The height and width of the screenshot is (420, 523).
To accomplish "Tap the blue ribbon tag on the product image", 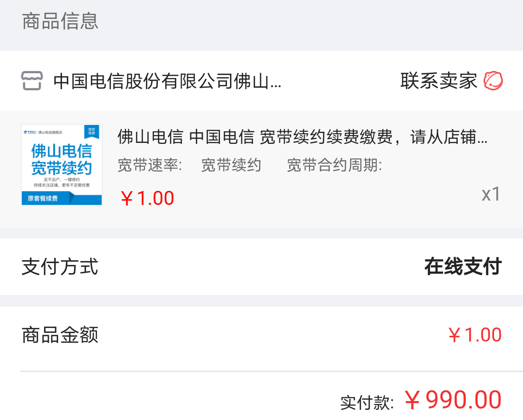I will 92,132.
